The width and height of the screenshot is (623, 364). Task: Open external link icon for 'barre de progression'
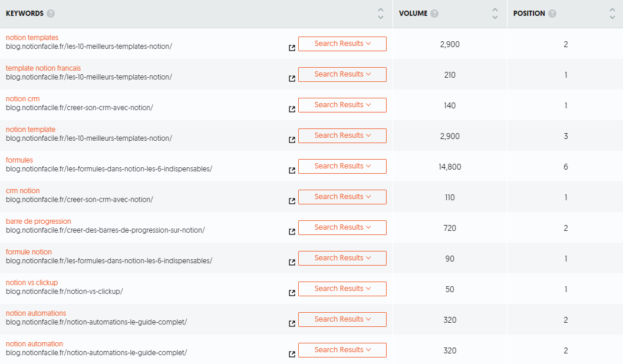[292, 231]
